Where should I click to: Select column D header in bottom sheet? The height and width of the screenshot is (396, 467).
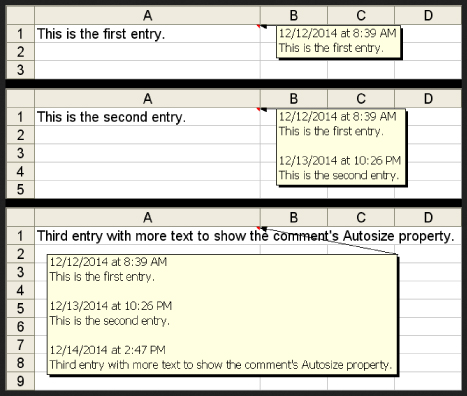(428, 218)
